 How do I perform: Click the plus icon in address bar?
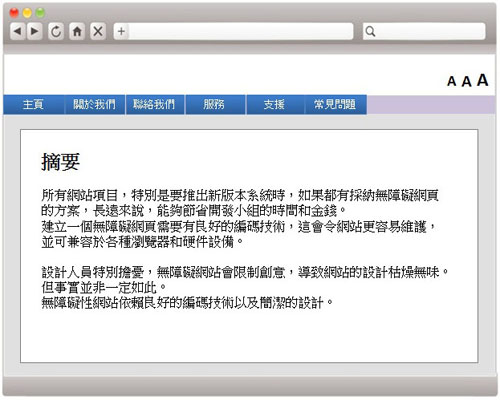[x=121, y=31]
